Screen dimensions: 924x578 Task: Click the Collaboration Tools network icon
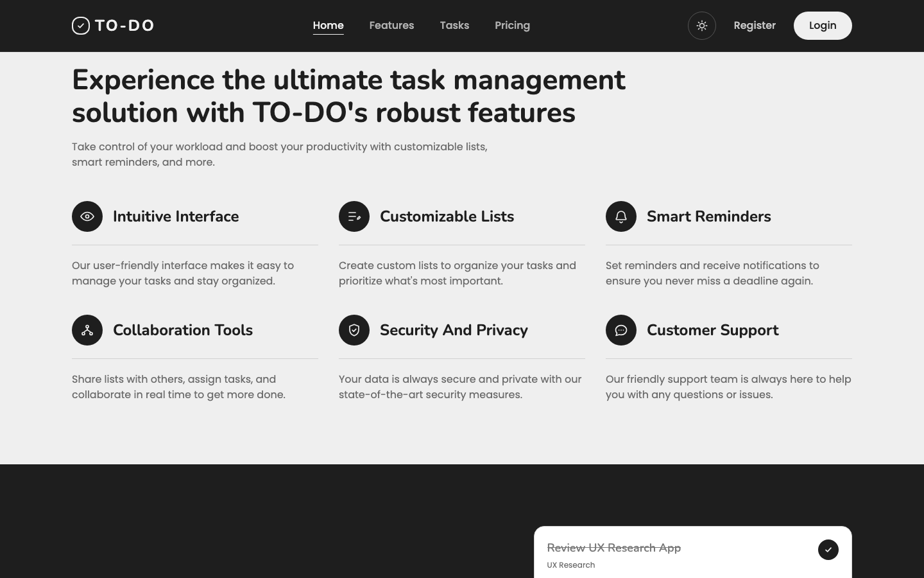87,330
